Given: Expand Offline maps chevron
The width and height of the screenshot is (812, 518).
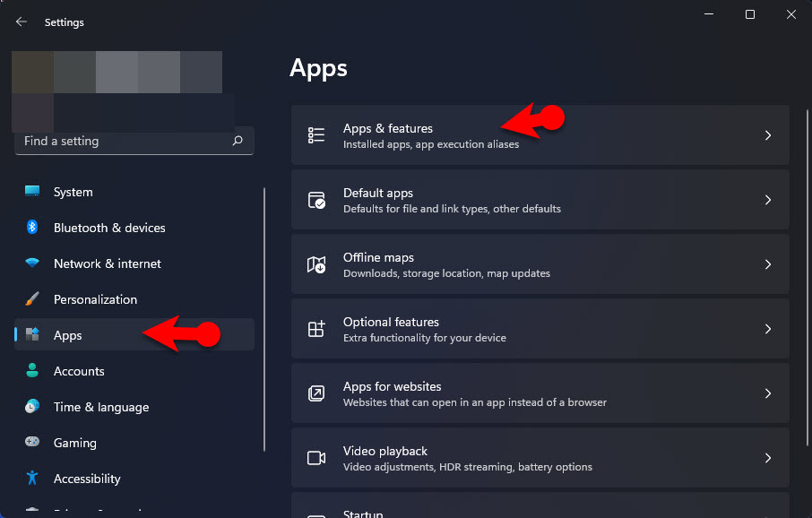Looking at the screenshot, I should (768, 264).
